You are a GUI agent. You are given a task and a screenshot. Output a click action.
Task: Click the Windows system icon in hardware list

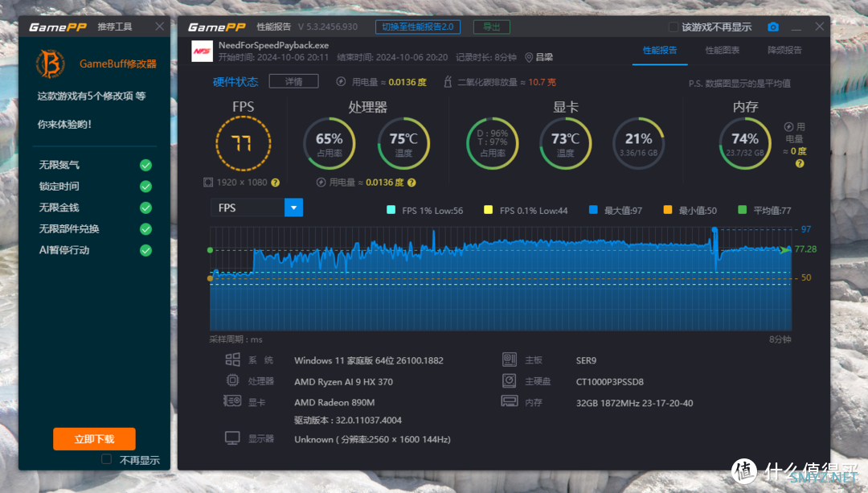[x=232, y=359]
